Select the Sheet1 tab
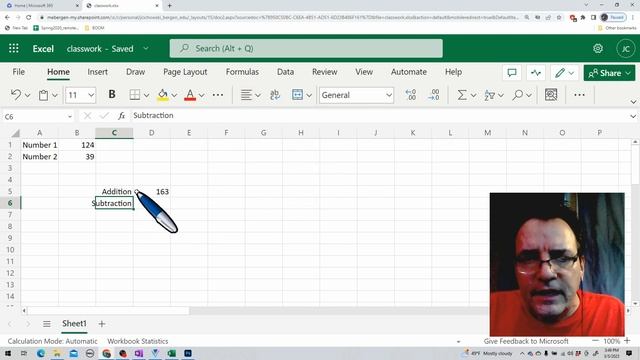This screenshot has height=360, width=640. coord(74,324)
